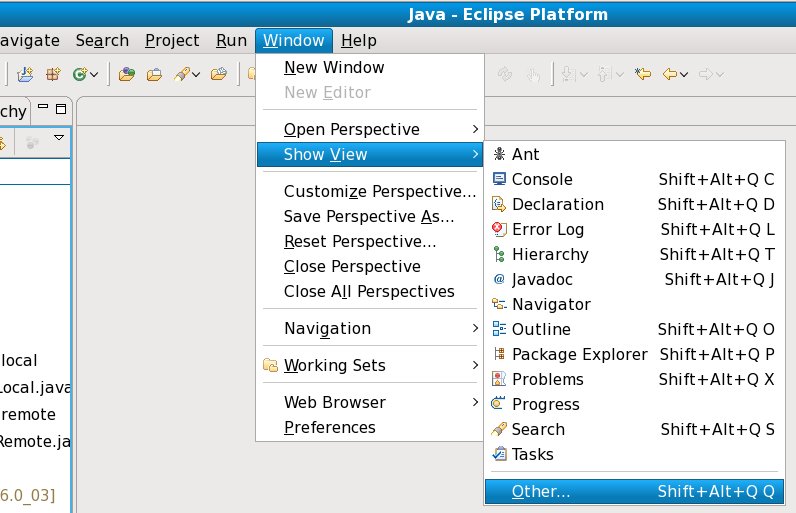Show the Console view
The image size is (796, 513).
[x=542, y=179]
